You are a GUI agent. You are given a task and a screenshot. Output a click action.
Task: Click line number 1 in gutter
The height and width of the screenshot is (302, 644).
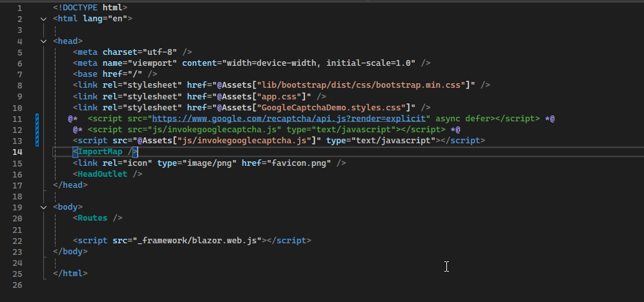(20, 8)
